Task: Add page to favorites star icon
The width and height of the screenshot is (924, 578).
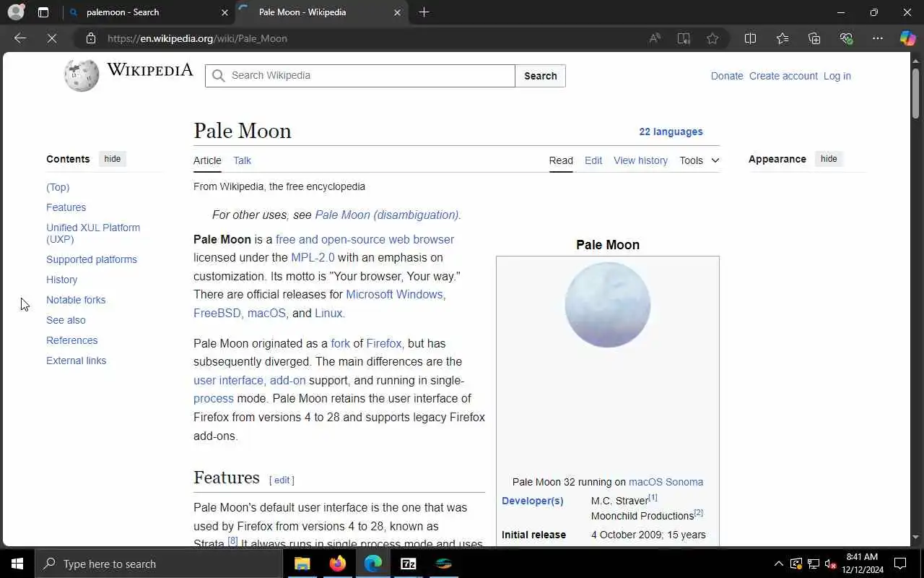Action: pos(712,38)
